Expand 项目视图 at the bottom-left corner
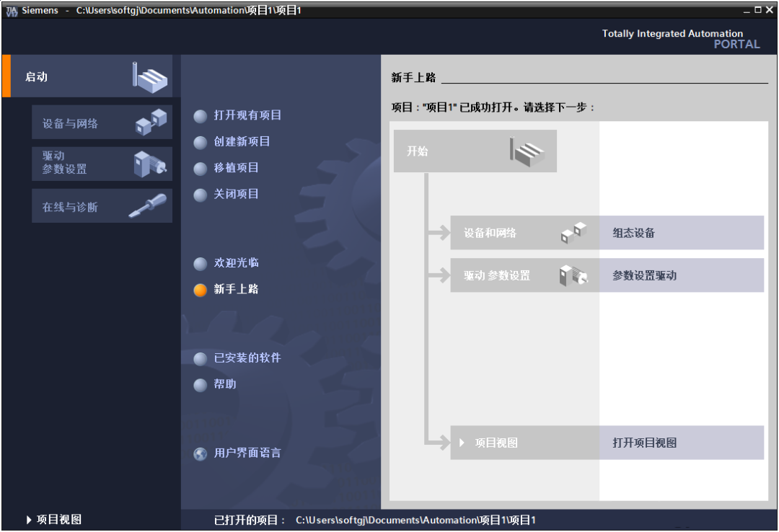This screenshot has width=779, height=532. pyautogui.click(x=52, y=519)
